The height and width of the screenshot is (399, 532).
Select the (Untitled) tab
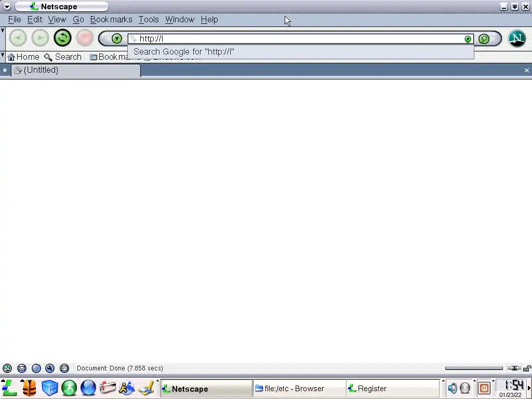[76, 70]
